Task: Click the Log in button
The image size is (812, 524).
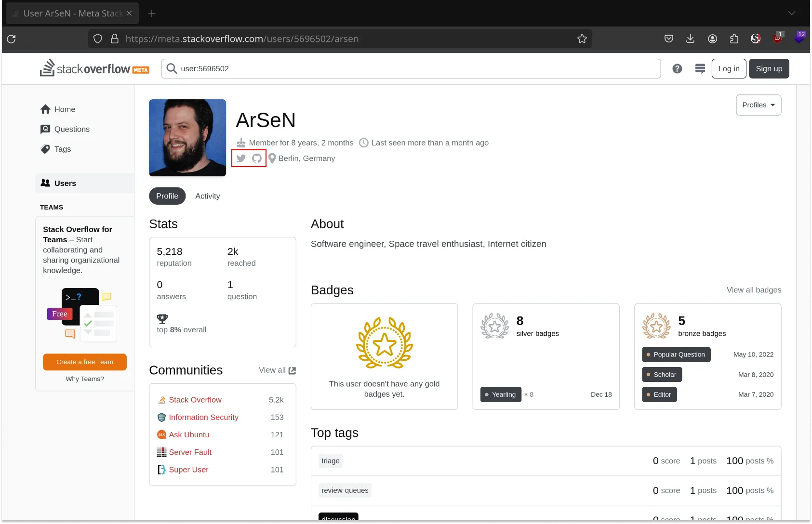Action: pyautogui.click(x=729, y=69)
